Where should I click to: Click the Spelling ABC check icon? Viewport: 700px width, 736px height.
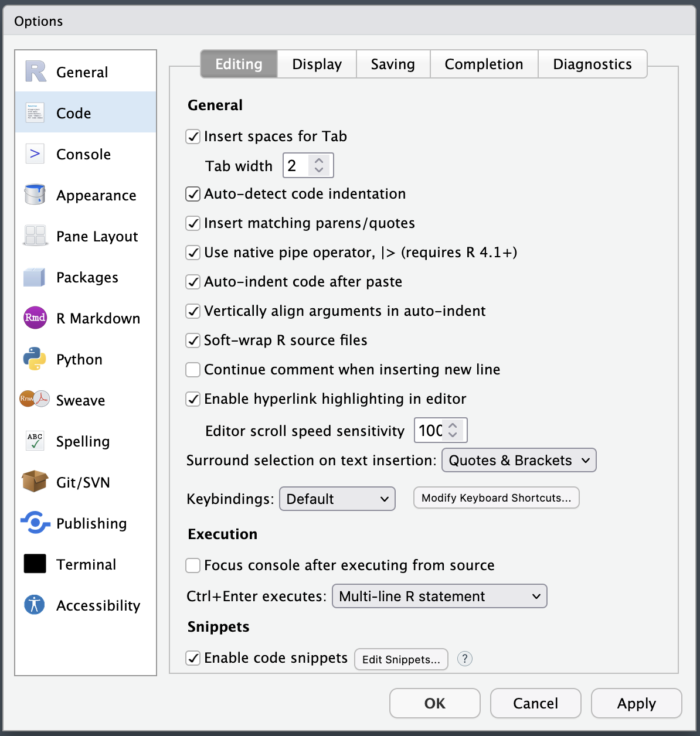click(x=35, y=441)
